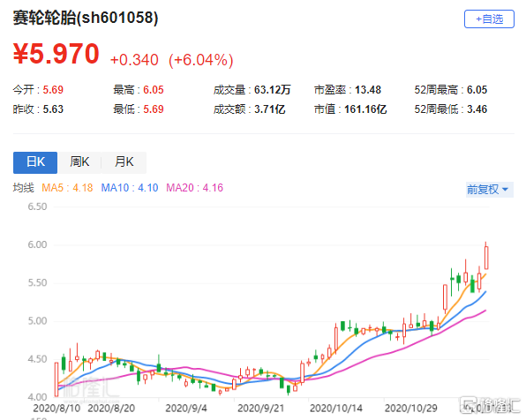
Task: Click the 最高 value 6.05
Action: pos(154,90)
